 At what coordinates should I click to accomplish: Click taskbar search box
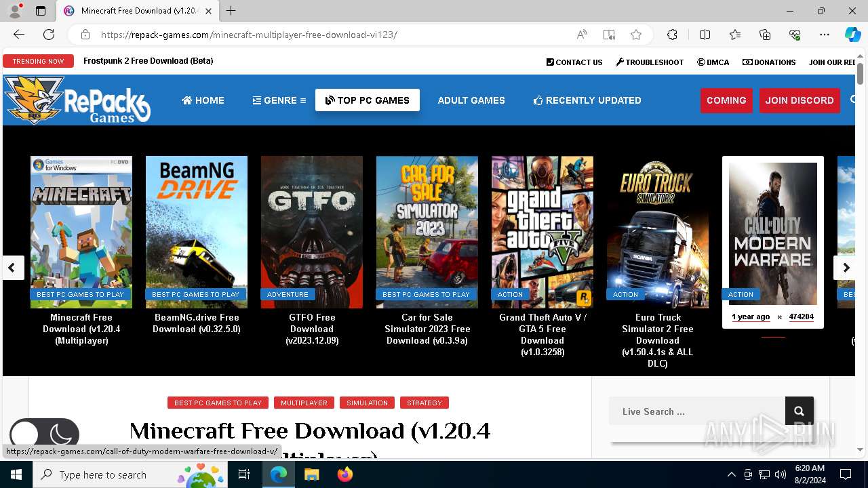[132, 474]
